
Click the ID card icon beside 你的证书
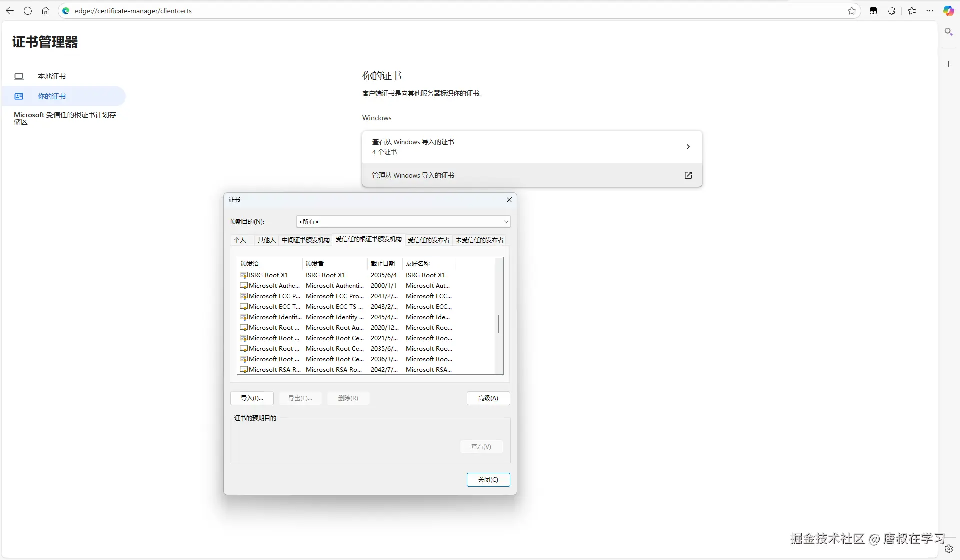(19, 96)
